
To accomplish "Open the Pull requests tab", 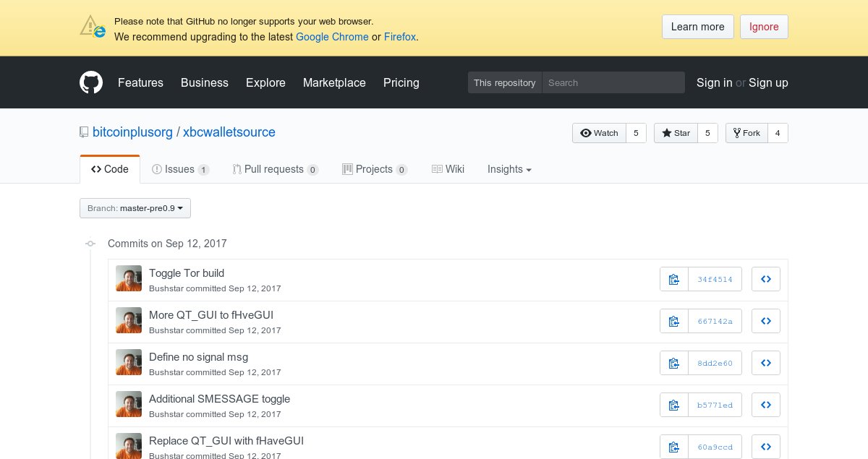I will click(275, 169).
